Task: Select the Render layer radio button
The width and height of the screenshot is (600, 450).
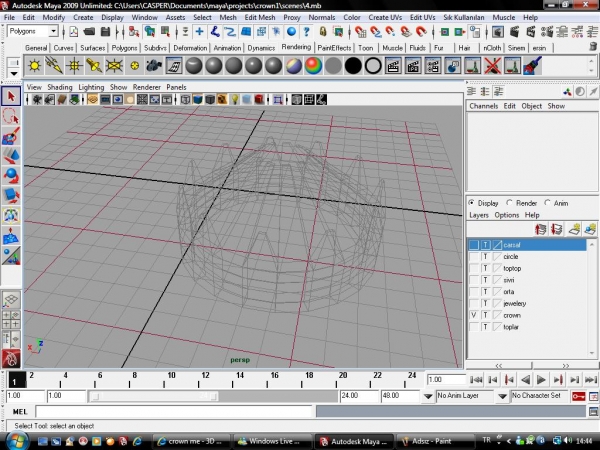Action: [509, 202]
